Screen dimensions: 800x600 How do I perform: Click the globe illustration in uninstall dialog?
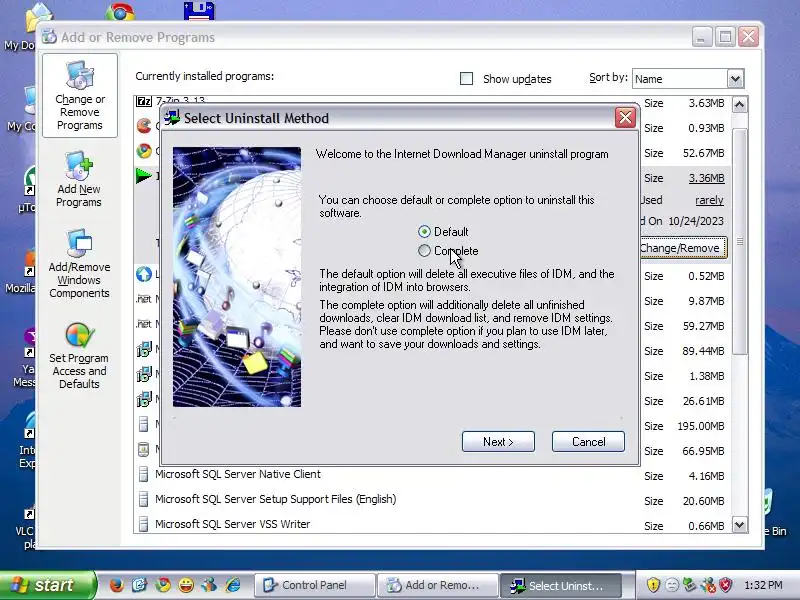[237, 277]
